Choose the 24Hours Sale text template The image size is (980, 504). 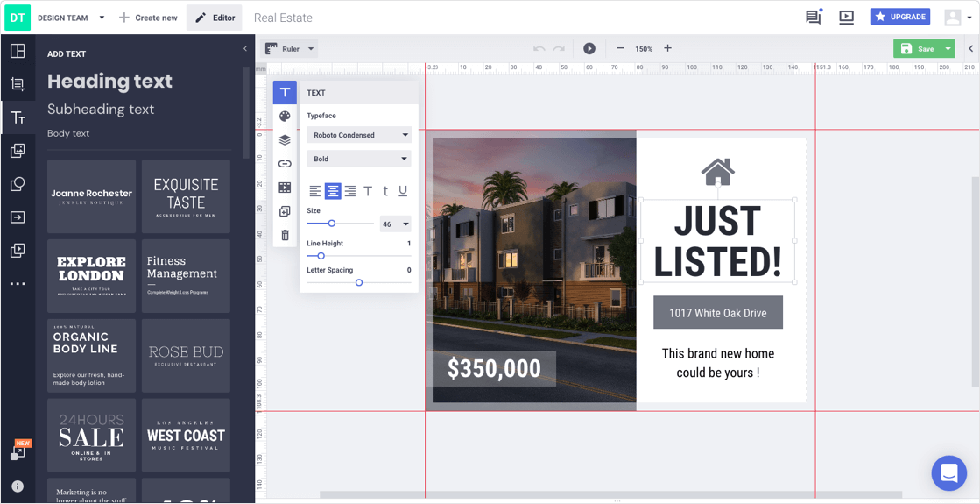click(x=92, y=436)
